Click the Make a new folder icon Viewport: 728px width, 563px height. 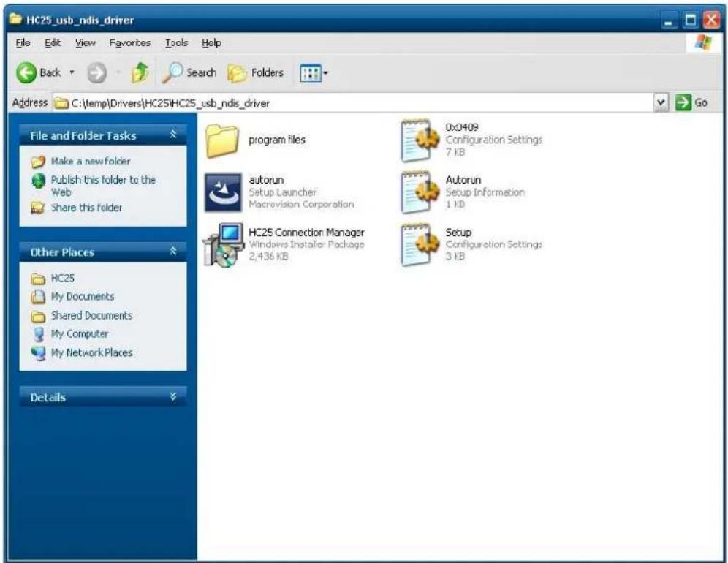coord(38,162)
